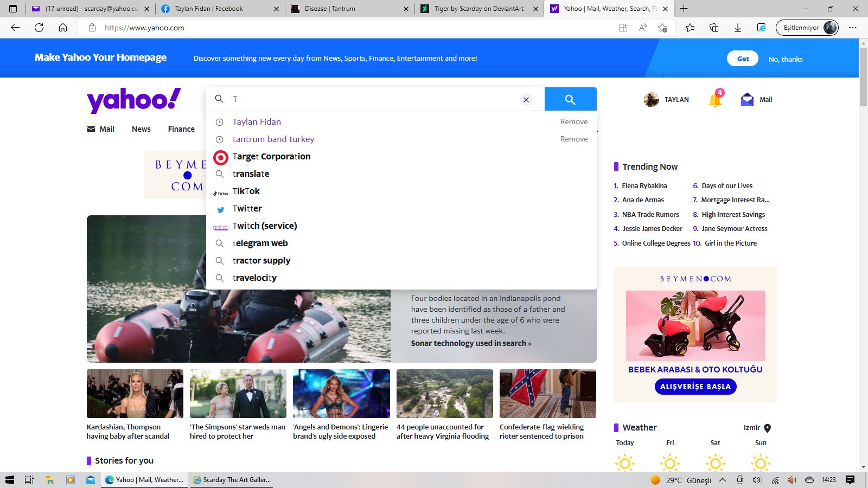Open taskbar volume speaker icon
The image size is (868, 488).
[757, 480]
